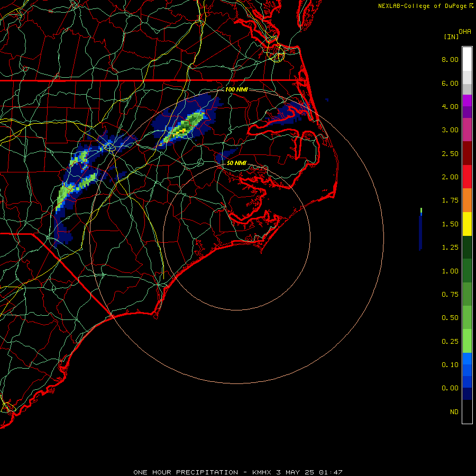Click the 1.50 legend value
This screenshot has width=476, height=476.
[x=450, y=224]
